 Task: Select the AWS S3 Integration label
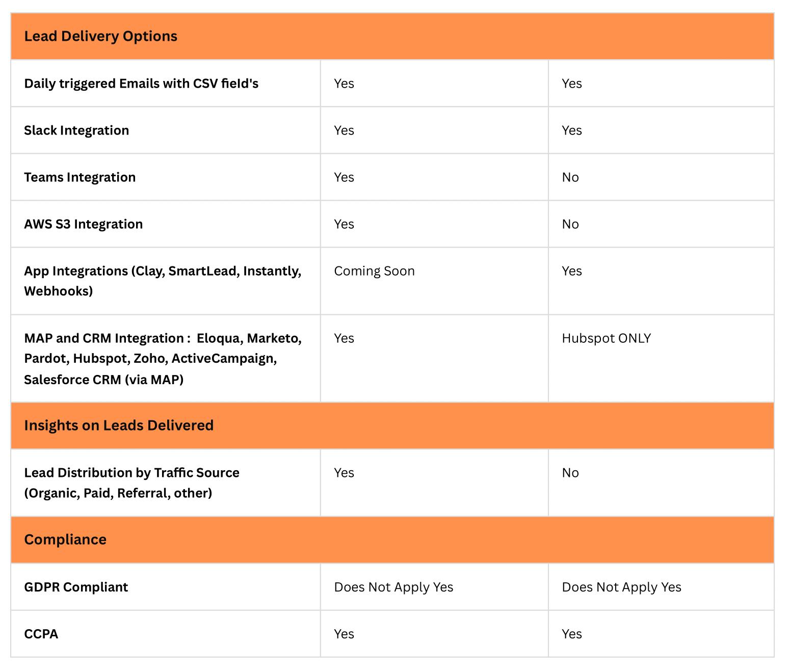coord(83,224)
